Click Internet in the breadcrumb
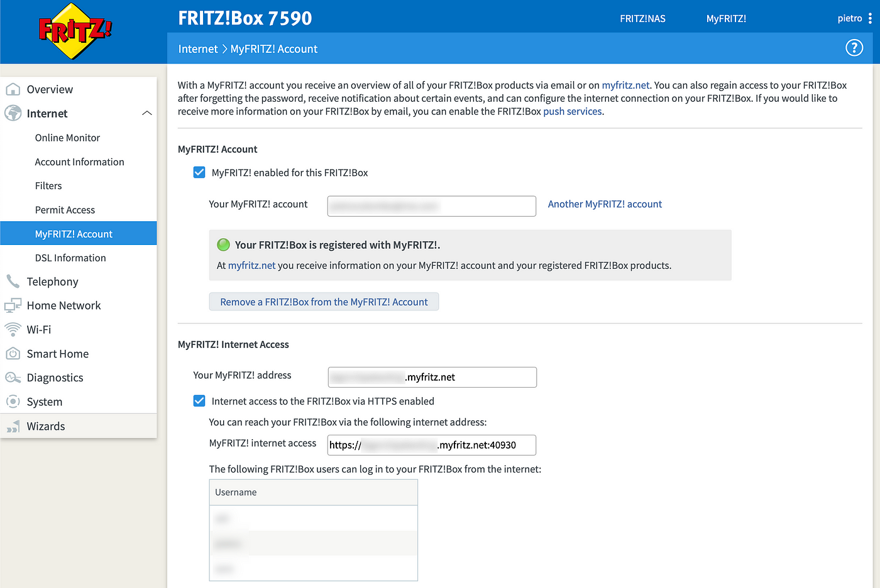Image resolution: width=880 pixels, height=588 pixels. click(x=198, y=49)
